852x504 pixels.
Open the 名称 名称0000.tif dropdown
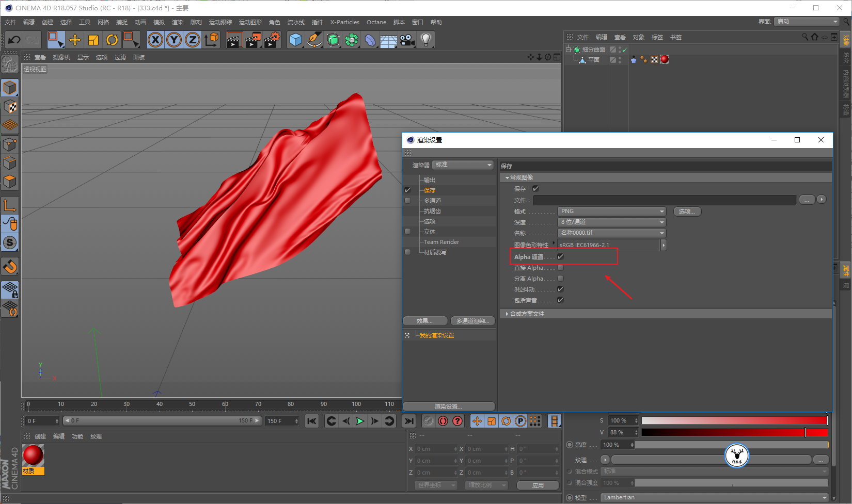612,233
